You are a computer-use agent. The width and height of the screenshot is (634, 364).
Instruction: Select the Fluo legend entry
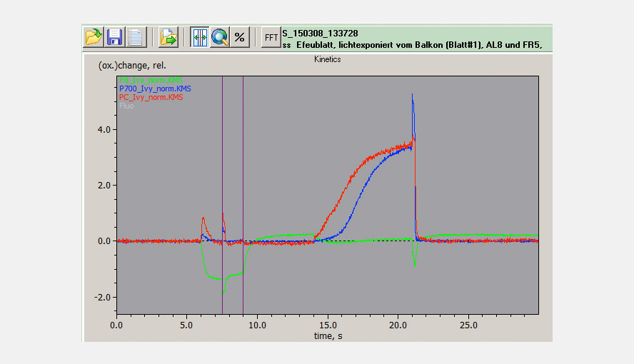coord(126,106)
